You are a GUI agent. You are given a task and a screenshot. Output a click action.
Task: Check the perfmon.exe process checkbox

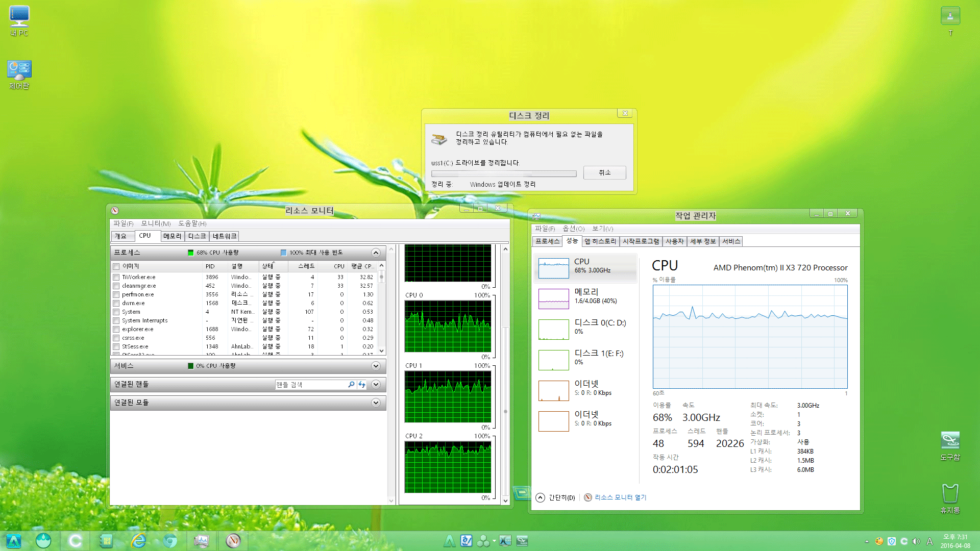[x=116, y=295]
